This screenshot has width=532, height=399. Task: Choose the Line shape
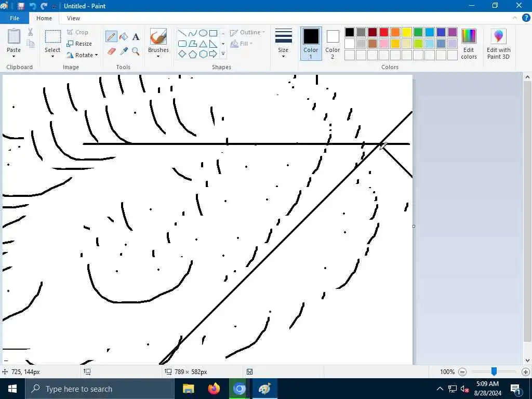click(x=182, y=33)
